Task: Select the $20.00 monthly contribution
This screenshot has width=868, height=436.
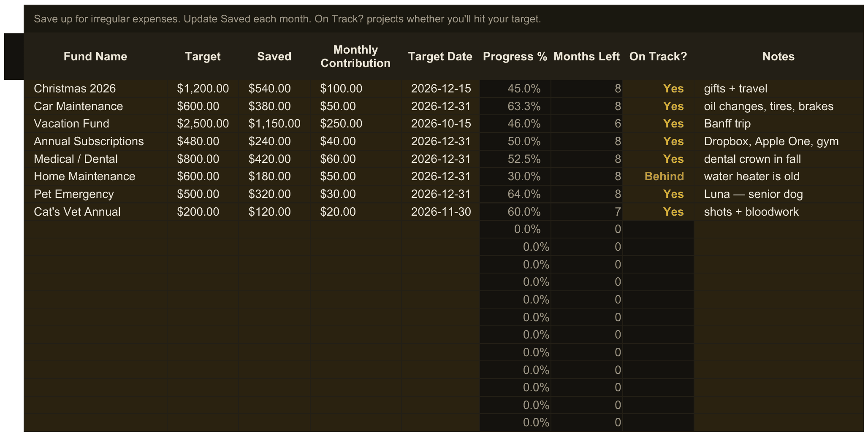Action: 355,212
